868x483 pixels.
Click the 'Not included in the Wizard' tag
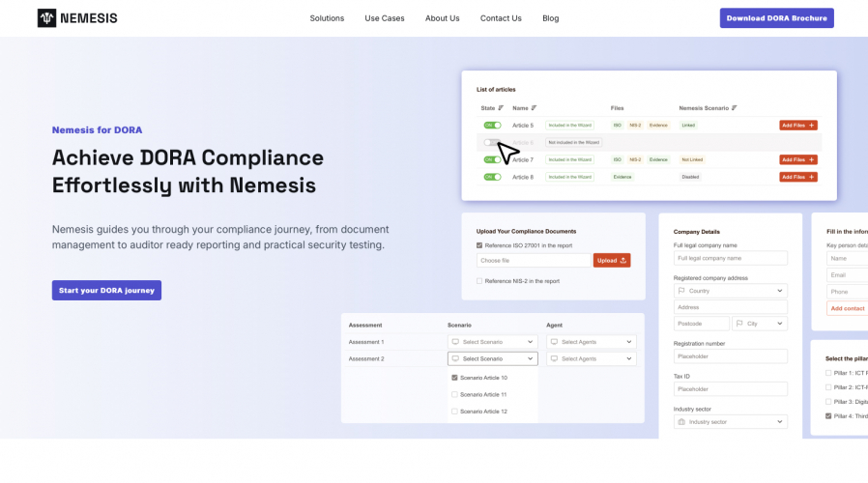tap(573, 143)
